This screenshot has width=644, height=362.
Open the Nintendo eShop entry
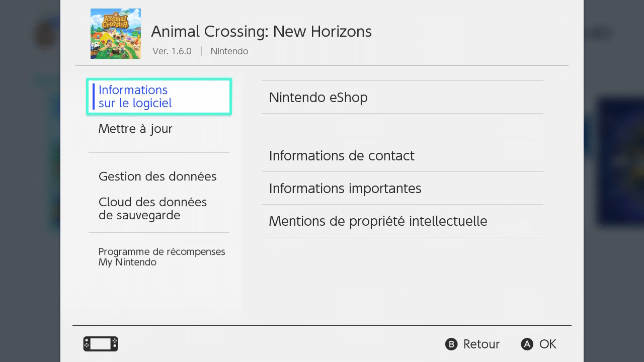click(403, 97)
